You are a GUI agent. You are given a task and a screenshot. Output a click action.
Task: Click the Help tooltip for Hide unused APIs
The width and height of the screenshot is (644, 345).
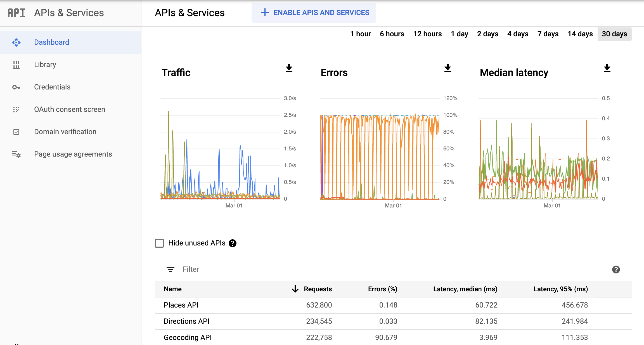tap(233, 243)
